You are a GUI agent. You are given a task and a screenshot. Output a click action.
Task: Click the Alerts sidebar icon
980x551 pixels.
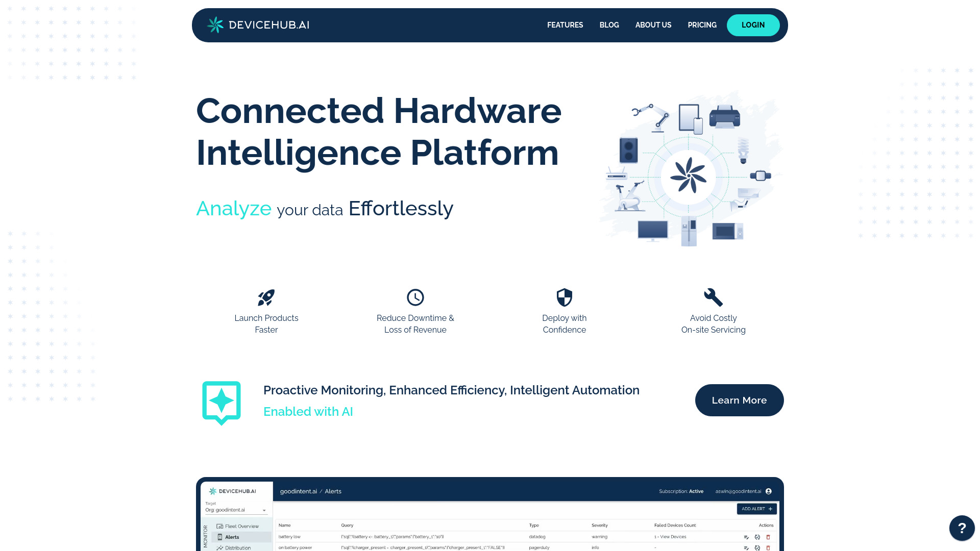(220, 536)
